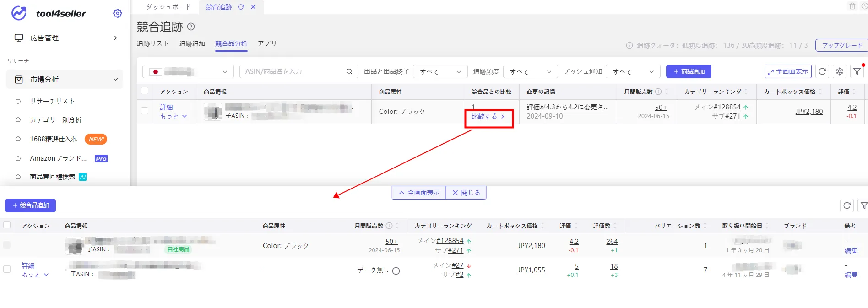Collapse the 市場分析 sidebar section
Screen dimensions: 868x308
pos(115,79)
